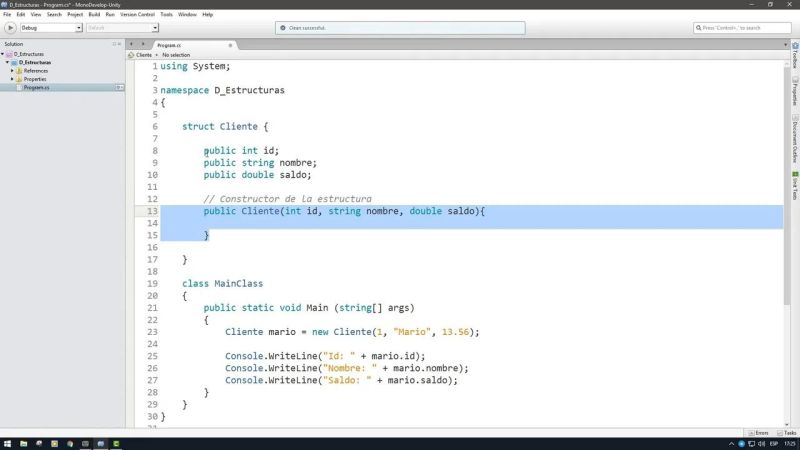Open the Unit Tests side panel
The height and width of the screenshot is (450, 800).
click(x=795, y=186)
